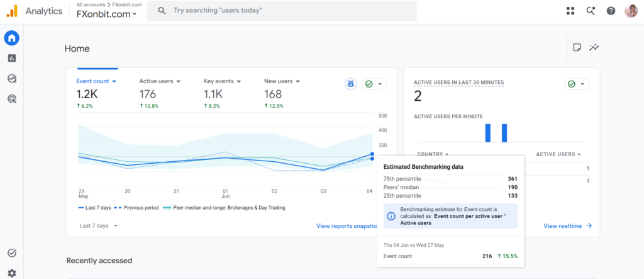Open Reports in the sidebar
Viewport: 644px width, 279px height.
pos(11,58)
